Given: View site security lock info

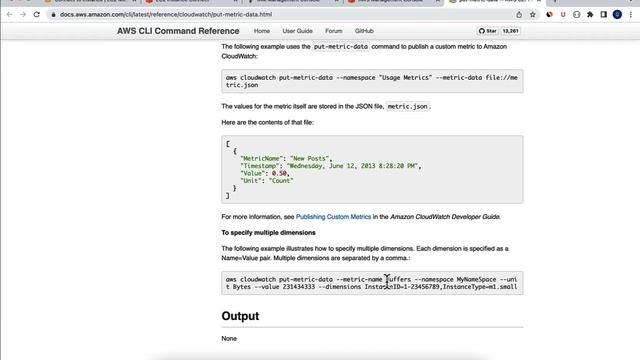Looking at the screenshot, I should tap(53, 15).
